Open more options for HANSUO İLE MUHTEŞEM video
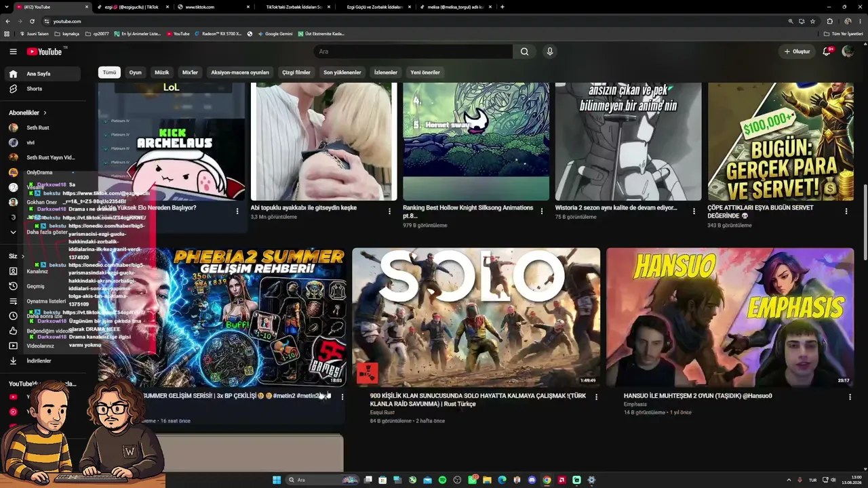868x488 pixels. point(850,397)
